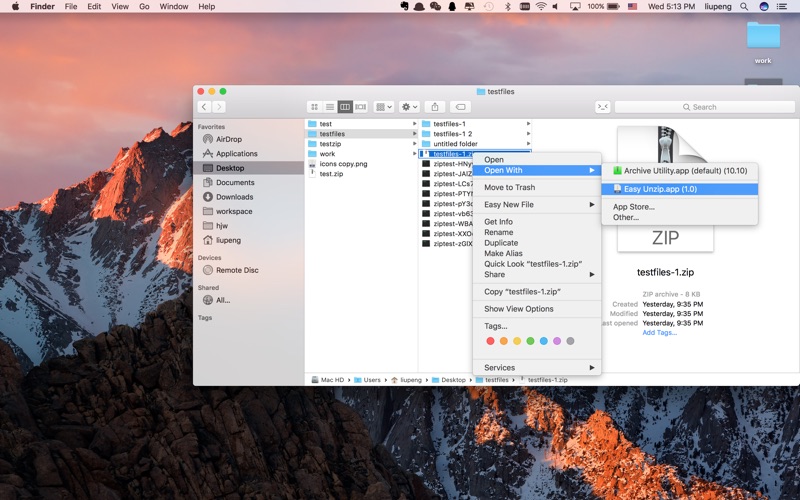Screen dimensions: 800x500
Task: Click Make Alias entry
Action: (537, 253)
